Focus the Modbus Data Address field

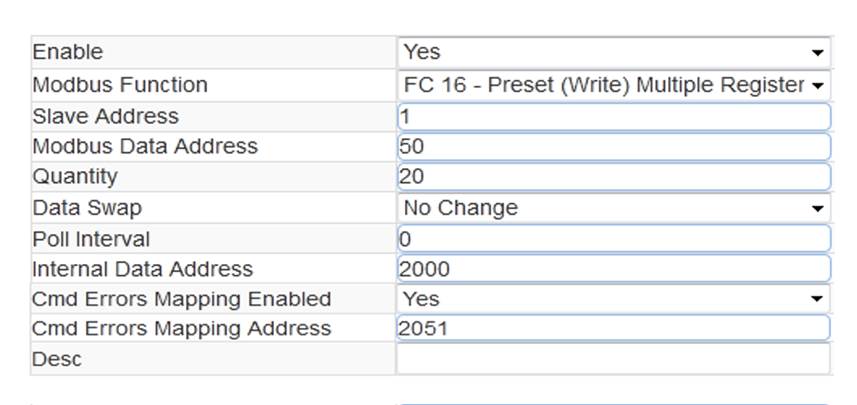pos(614,146)
